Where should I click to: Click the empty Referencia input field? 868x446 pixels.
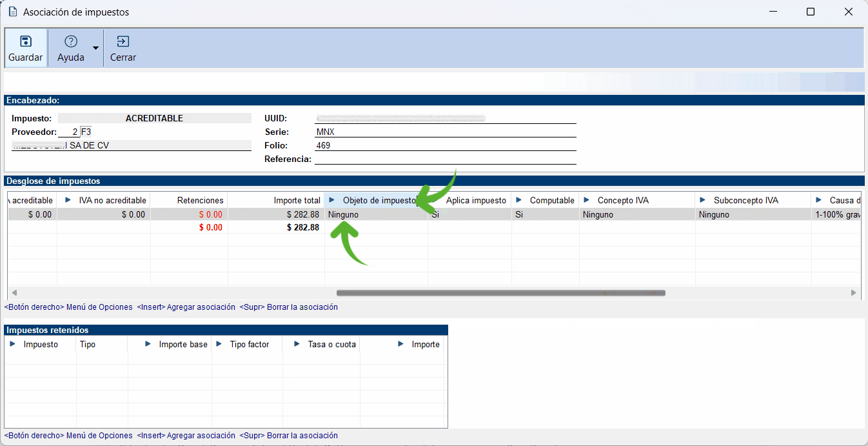click(x=445, y=159)
